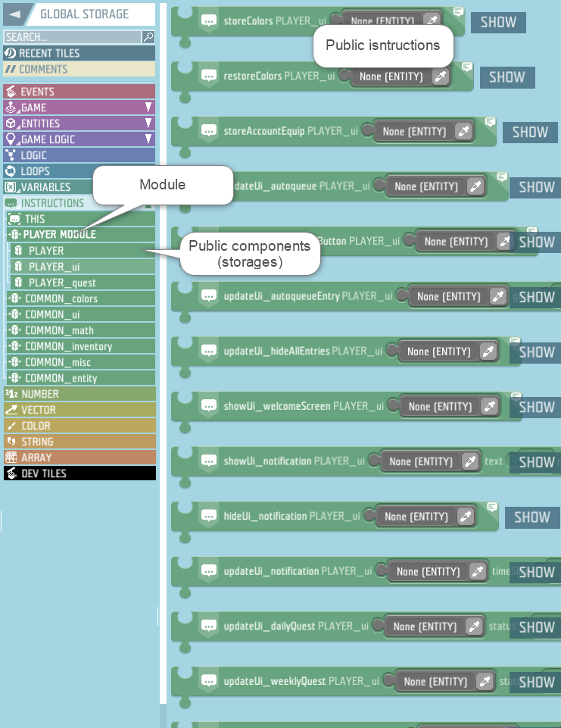Open the VECTOR category
Screen dimensions: 561x728
79,410
